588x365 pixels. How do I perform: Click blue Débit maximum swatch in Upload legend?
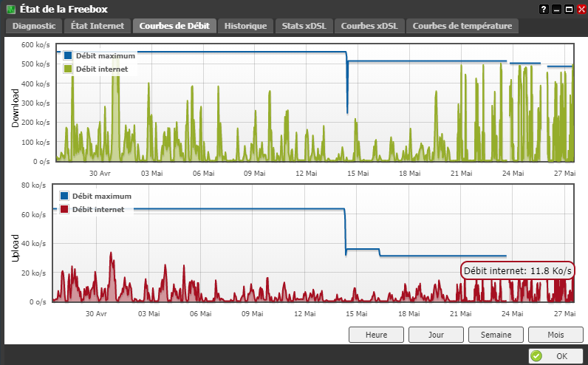click(64, 196)
